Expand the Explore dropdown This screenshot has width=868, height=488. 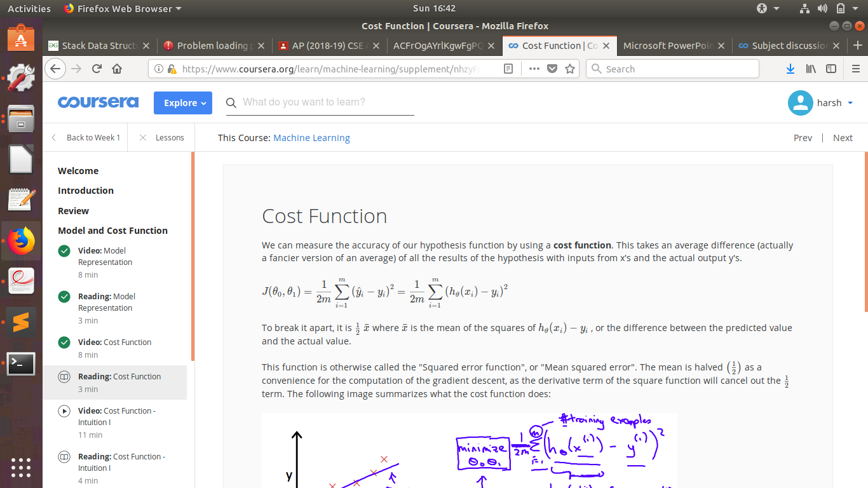point(183,103)
